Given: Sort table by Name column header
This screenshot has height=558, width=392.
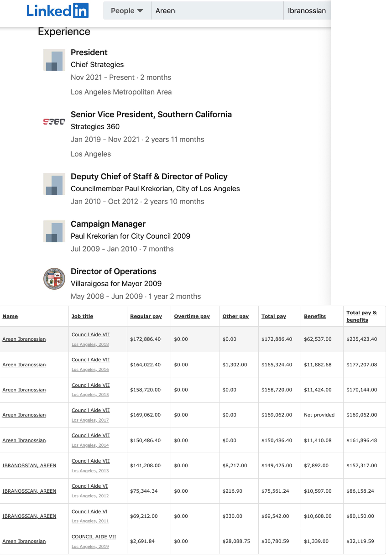Looking at the screenshot, I should pyautogui.click(x=10, y=316).
